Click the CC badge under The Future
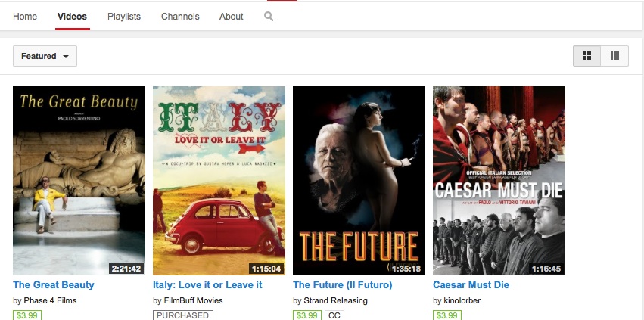The width and height of the screenshot is (644, 320). coord(334,315)
